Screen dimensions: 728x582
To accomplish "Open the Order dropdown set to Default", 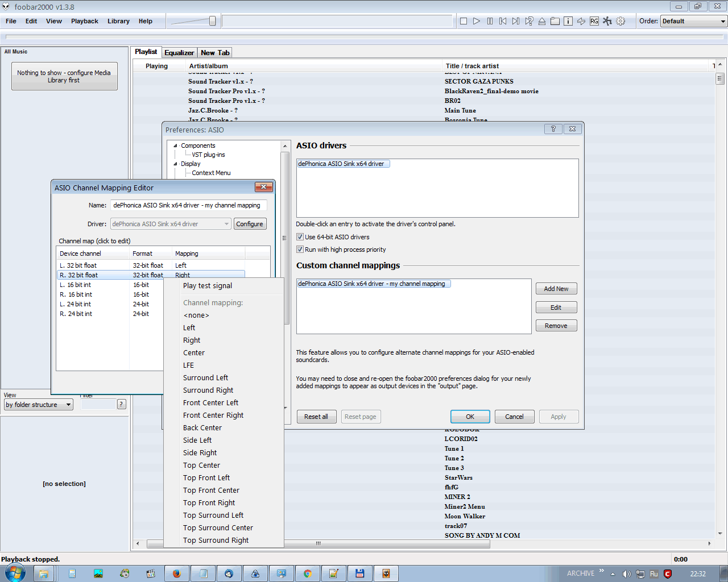I will pos(694,21).
